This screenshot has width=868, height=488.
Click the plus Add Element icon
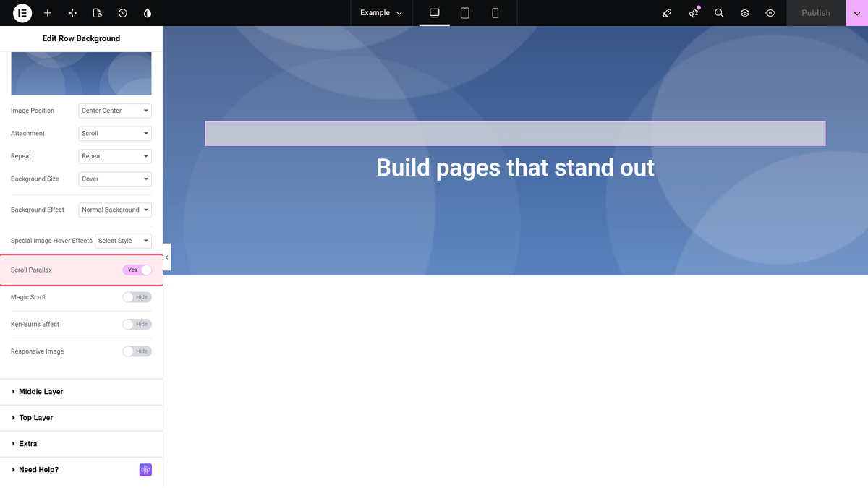48,13
